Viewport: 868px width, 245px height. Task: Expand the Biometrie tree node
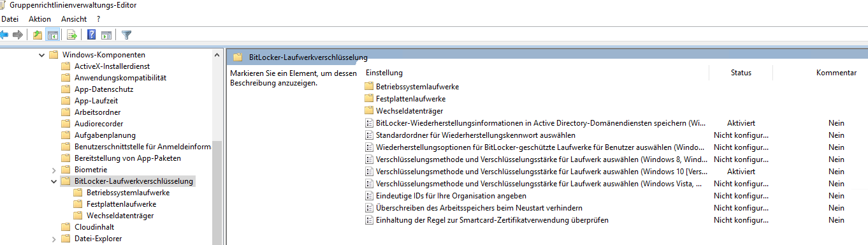(x=54, y=170)
